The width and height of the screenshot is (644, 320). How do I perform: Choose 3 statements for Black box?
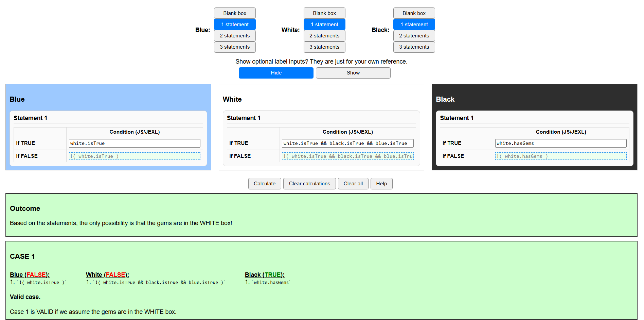click(x=414, y=47)
